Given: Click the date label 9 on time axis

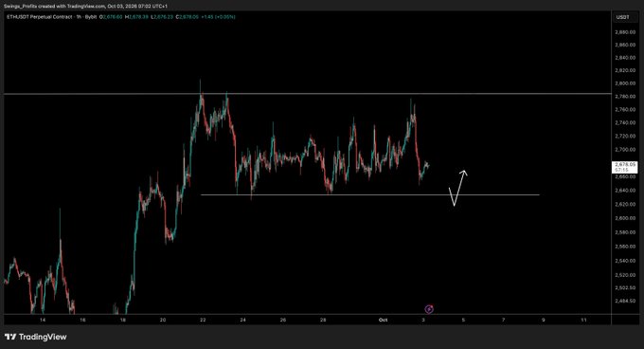Looking at the screenshot, I should coord(544,320).
